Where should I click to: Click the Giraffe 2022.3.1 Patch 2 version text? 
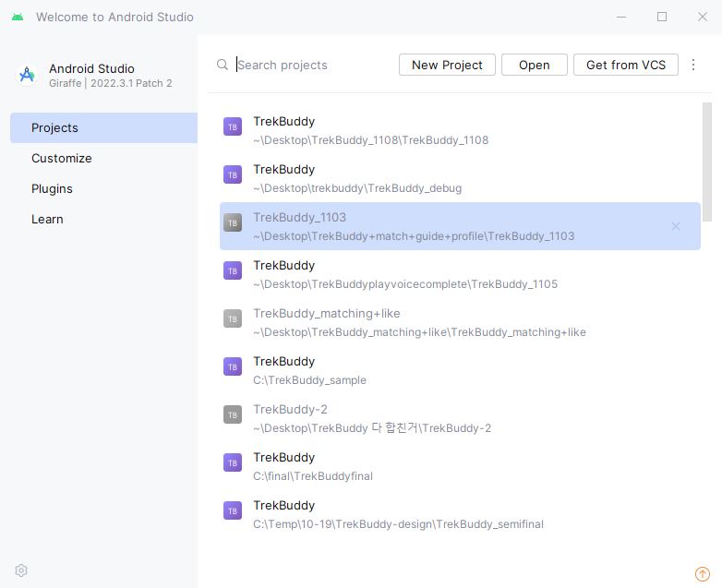pos(111,83)
